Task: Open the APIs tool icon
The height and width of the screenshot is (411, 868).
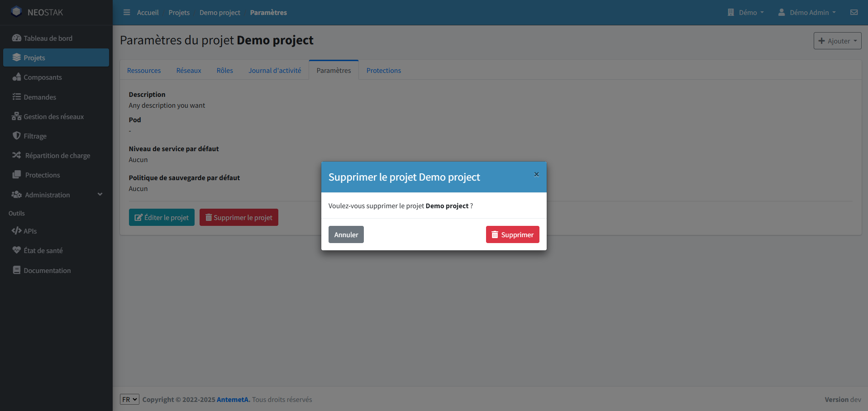Action: (x=16, y=231)
